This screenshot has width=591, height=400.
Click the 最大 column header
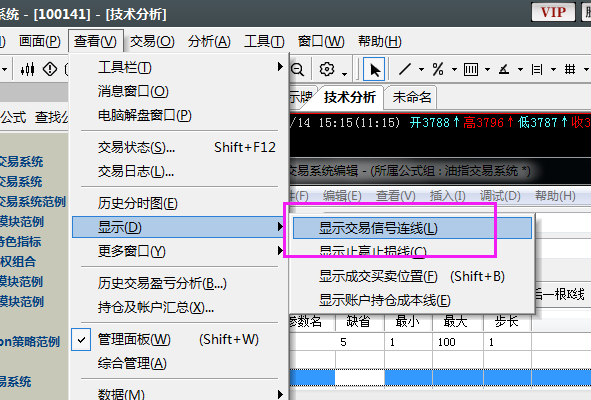tap(458, 322)
